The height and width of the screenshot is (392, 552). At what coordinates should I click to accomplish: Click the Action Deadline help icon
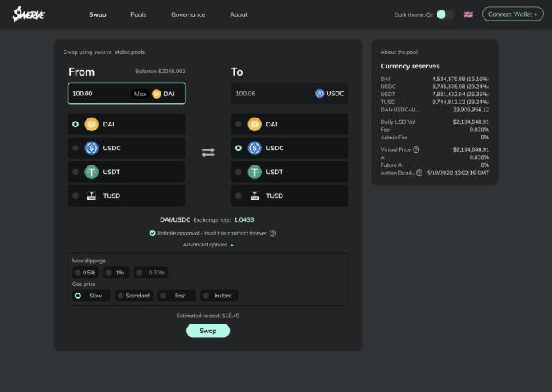(x=419, y=173)
